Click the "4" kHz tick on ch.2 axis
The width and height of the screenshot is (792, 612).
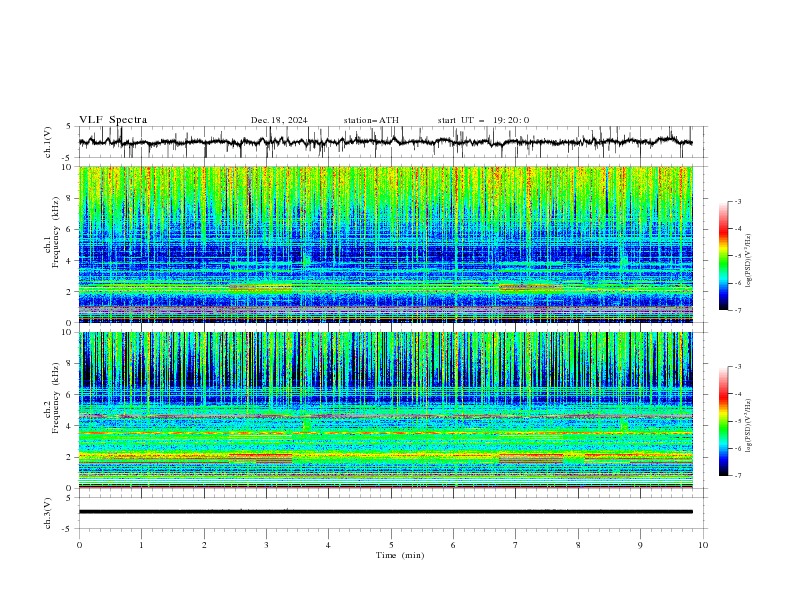click(70, 426)
